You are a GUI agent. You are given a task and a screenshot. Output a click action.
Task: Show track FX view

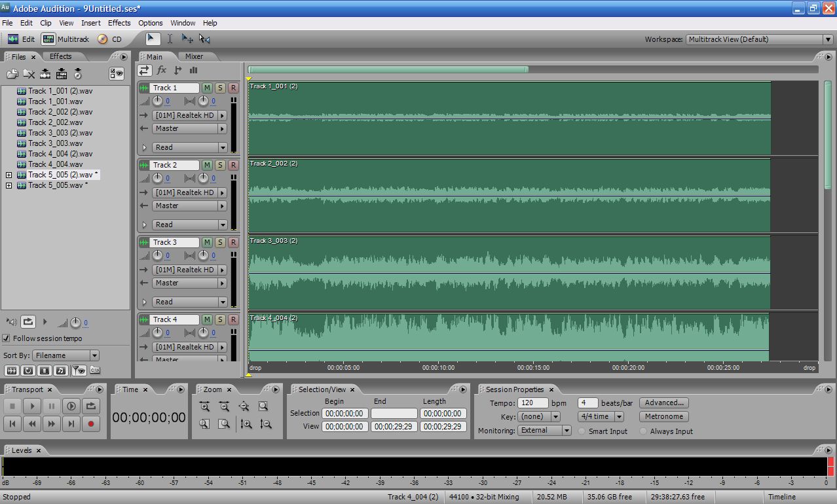click(x=162, y=70)
